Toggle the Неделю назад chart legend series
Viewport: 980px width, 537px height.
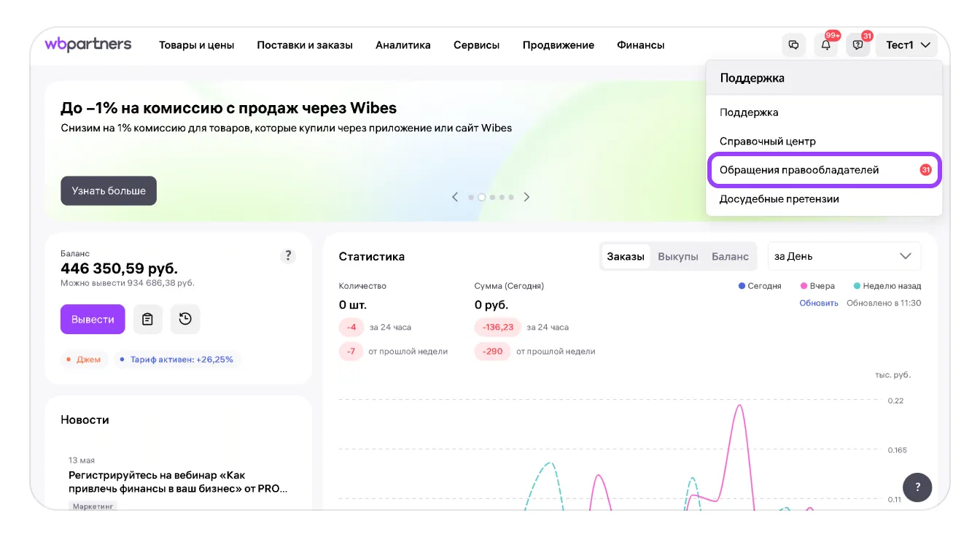[887, 286]
